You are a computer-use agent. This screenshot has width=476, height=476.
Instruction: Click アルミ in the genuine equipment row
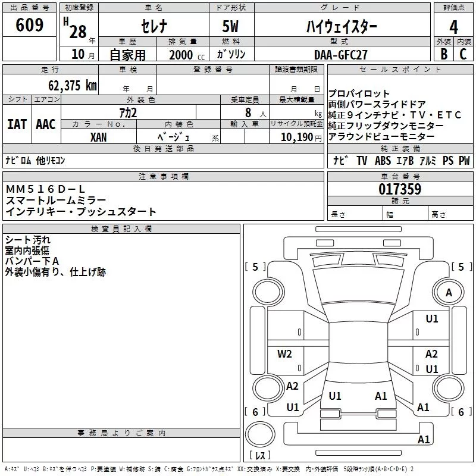click(x=428, y=160)
